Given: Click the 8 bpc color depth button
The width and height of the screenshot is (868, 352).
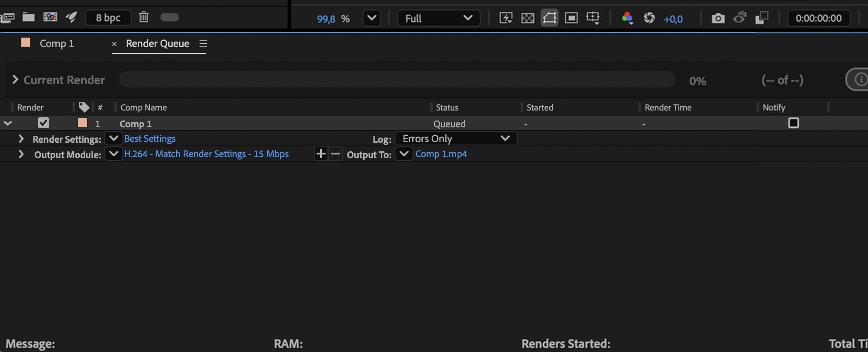Looking at the screenshot, I should [x=108, y=18].
